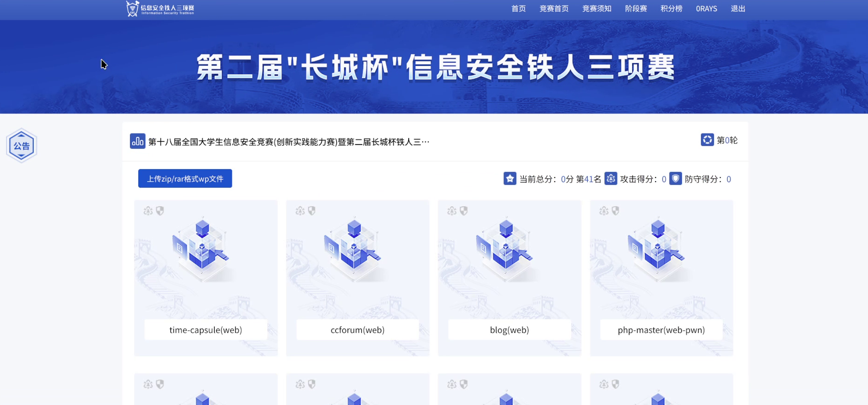Viewport: 868px width, 405px height.
Task: Click the attack score icon beside 攻击得分
Action: 611,179
